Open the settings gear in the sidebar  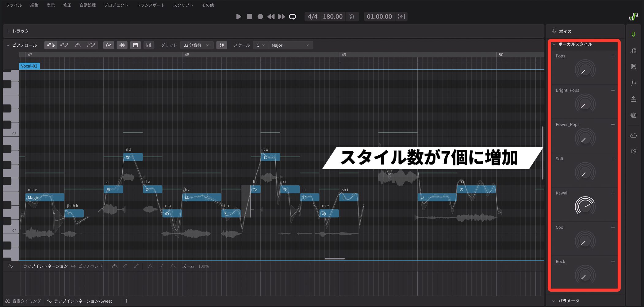coord(633,151)
